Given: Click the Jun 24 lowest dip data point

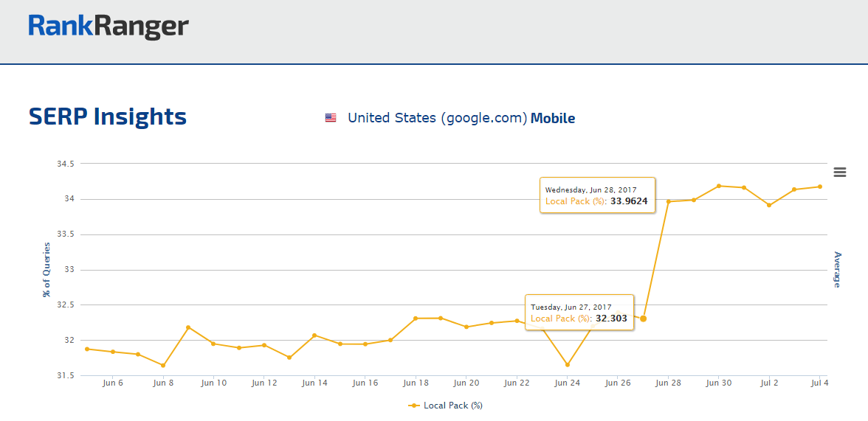Looking at the screenshot, I should click(x=567, y=364).
